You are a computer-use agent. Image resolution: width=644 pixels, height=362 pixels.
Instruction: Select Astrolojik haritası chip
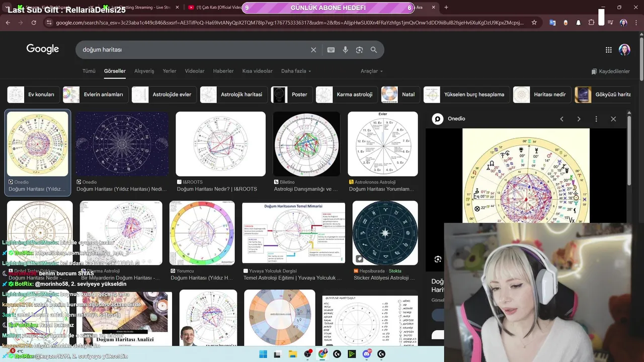[234, 95]
